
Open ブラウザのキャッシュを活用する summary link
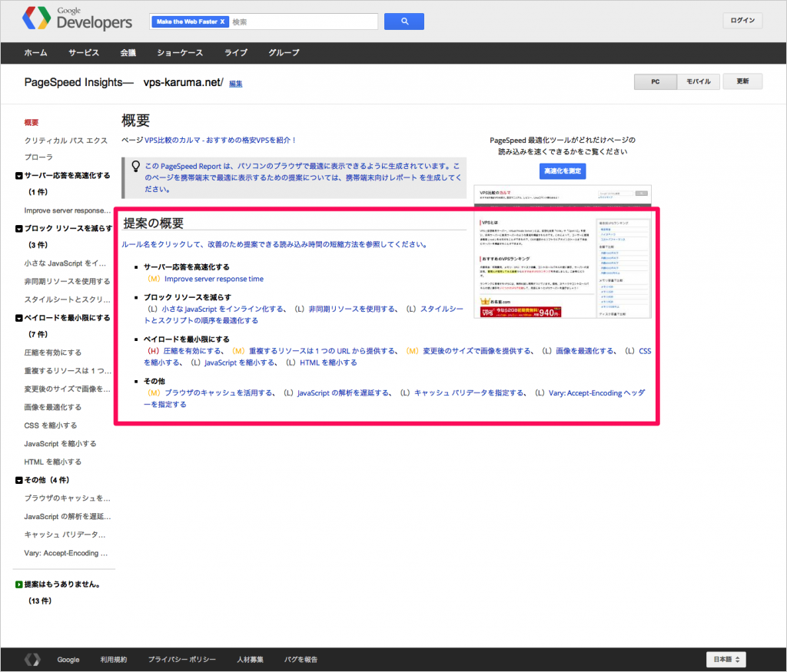pos(219,393)
